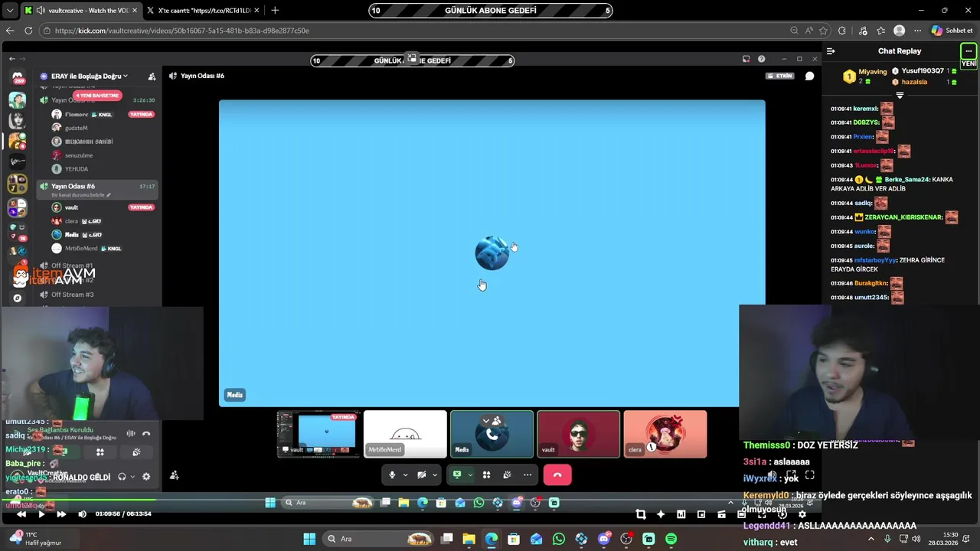
Task: Click user MrbBoMerd in channel member list
Action: [x=82, y=249]
